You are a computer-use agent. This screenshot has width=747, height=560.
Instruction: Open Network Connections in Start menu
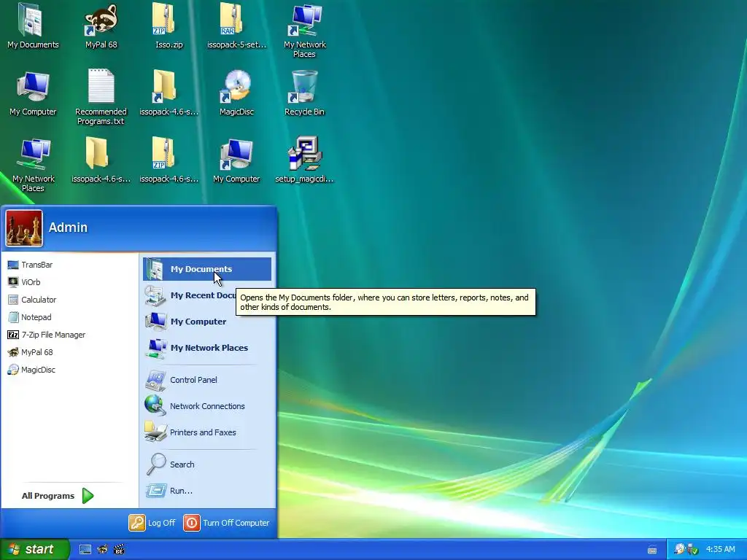(x=206, y=406)
